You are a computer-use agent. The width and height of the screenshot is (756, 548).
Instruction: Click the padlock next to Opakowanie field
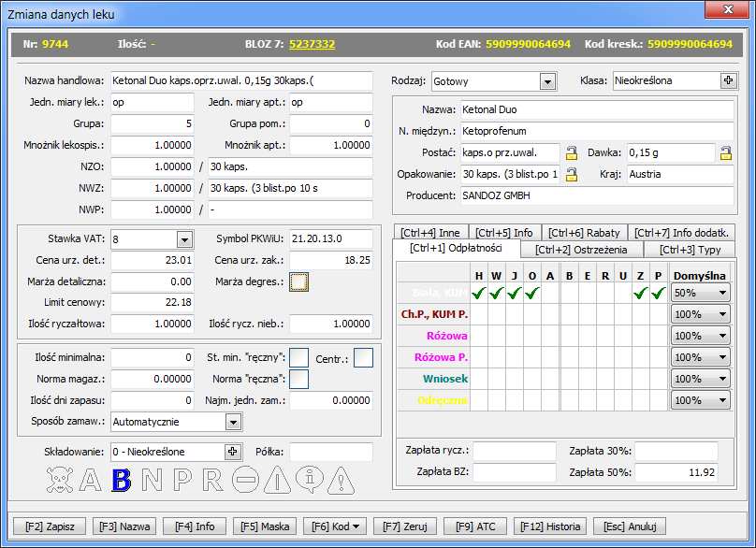[x=571, y=175]
